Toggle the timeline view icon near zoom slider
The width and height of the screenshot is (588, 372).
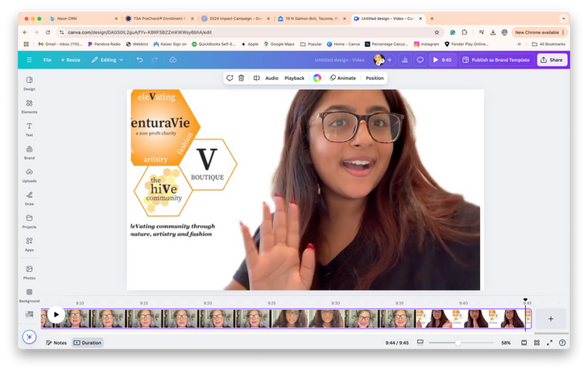pos(420,342)
